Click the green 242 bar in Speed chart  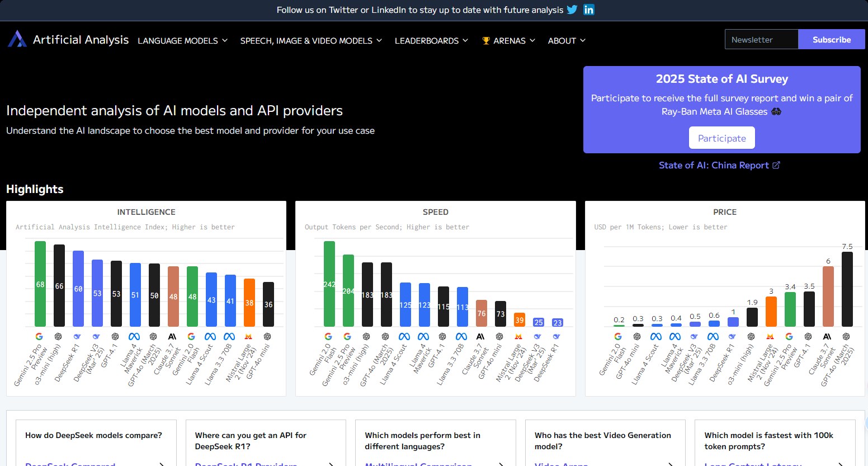coord(329,284)
